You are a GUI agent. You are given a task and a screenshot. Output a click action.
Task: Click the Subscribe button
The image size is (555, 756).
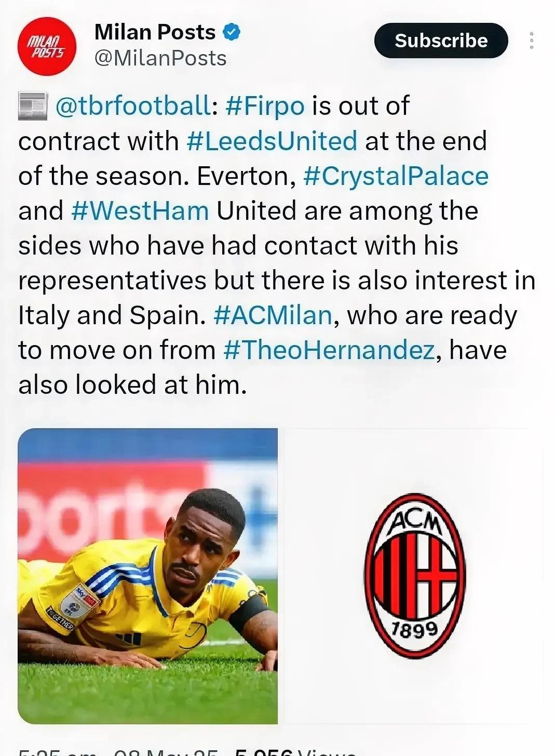click(x=441, y=41)
